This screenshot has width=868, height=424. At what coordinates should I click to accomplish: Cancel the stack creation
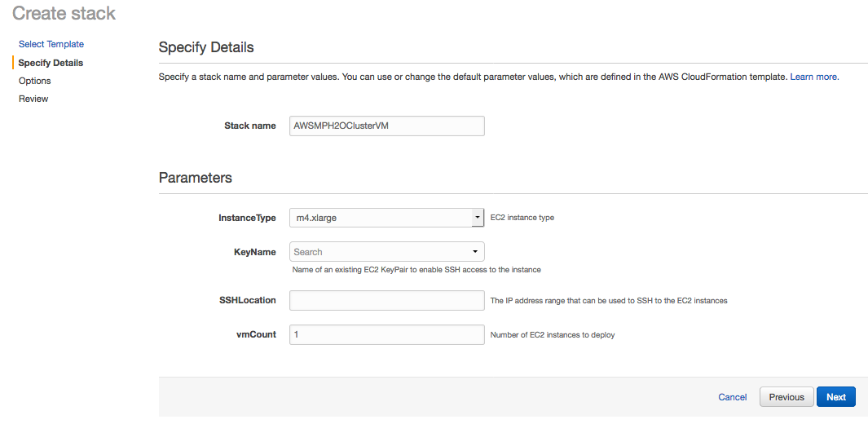pyautogui.click(x=732, y=397)
